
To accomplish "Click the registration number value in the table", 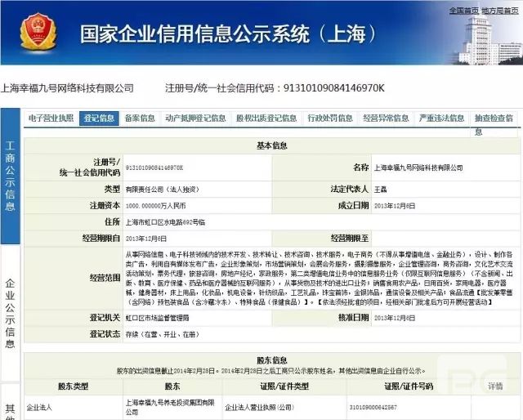I will pyautogui.click(x=154, y=168).
